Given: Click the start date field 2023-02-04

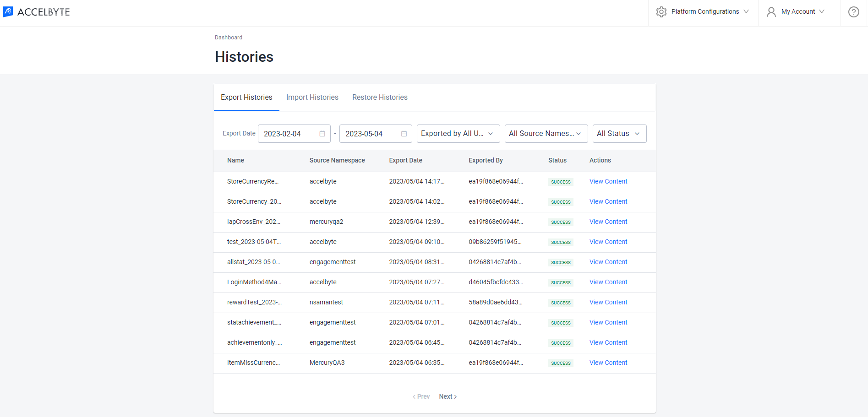Looking at the screenshot, I should tap(294, 134).
